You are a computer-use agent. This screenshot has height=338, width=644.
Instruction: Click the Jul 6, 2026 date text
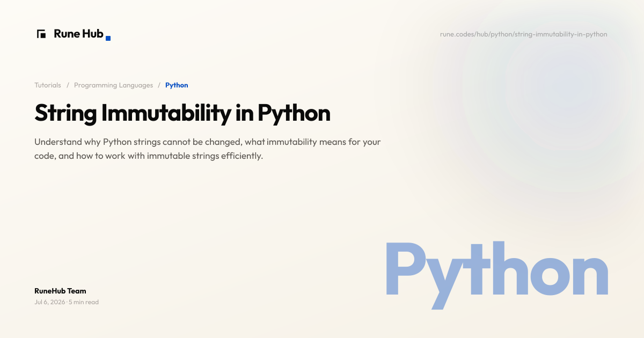pos(49,302)
